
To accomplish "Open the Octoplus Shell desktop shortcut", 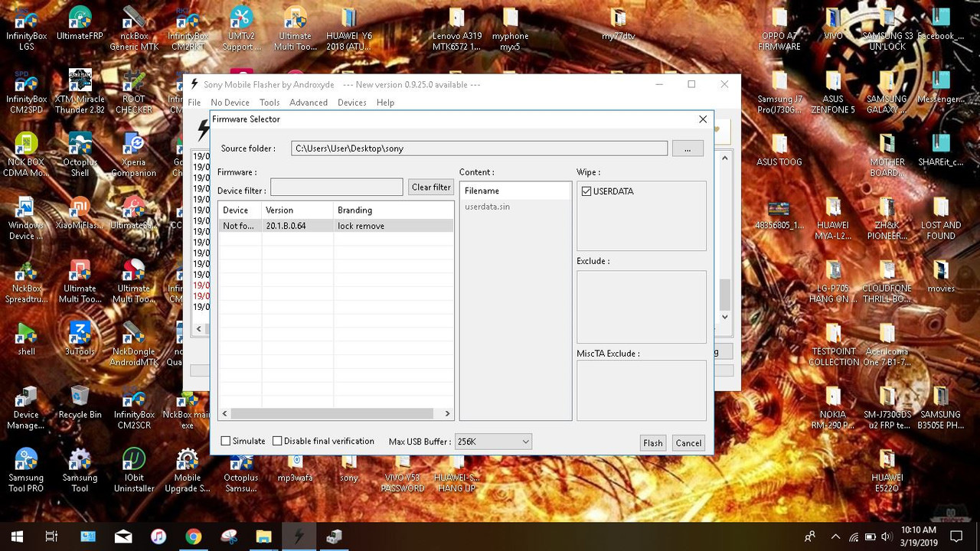I will (80, 154).
